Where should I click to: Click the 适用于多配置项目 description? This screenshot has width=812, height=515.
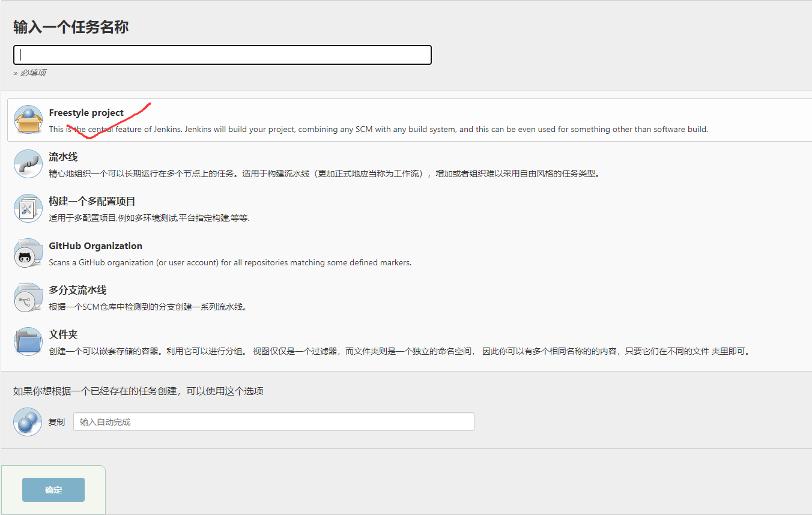(x=149, y=218)
